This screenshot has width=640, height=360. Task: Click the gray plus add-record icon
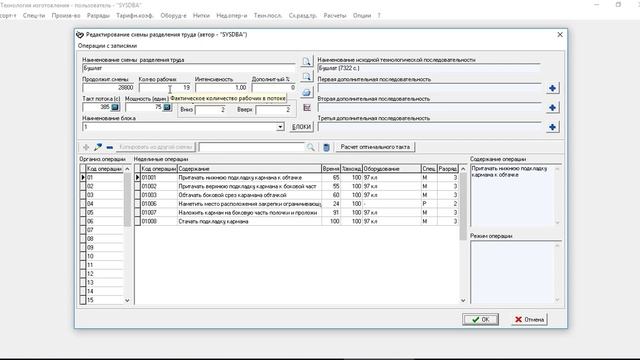[x=86, y=147]
